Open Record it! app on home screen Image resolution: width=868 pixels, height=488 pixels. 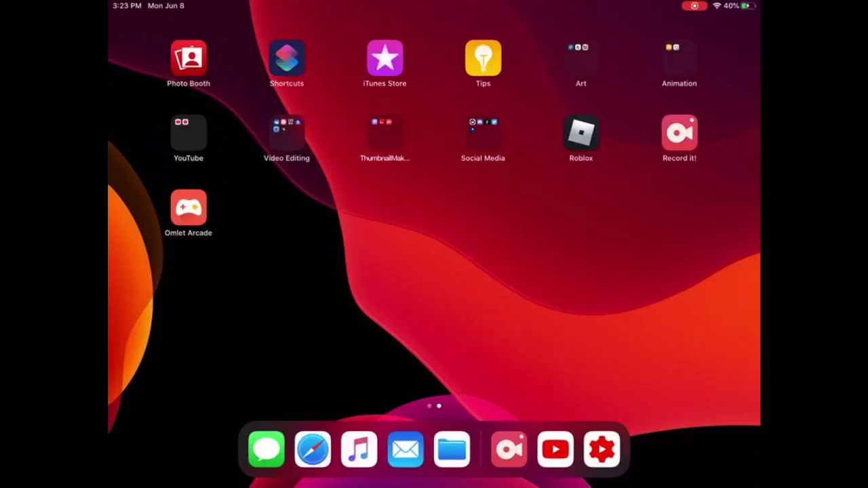pyautogui.click(x=679, y=133)
